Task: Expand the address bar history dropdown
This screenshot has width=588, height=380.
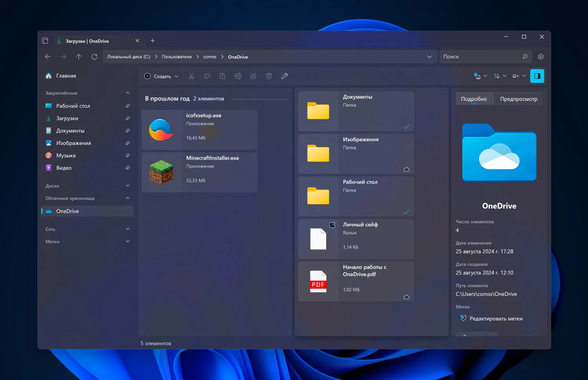Action: [x=429, y=57]
